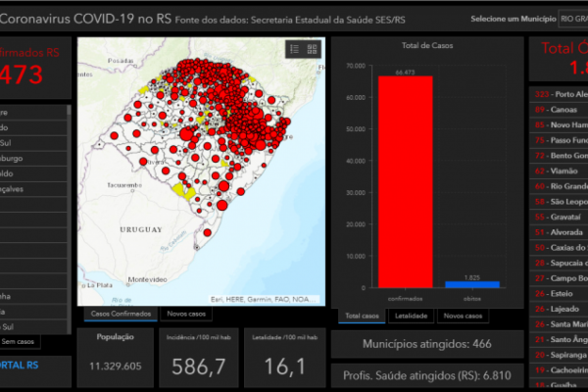The width and height of the screenshot is (588, 392).
Task: Click the yellow municipality marker near Uruguay border
Action: click(182, 190)
